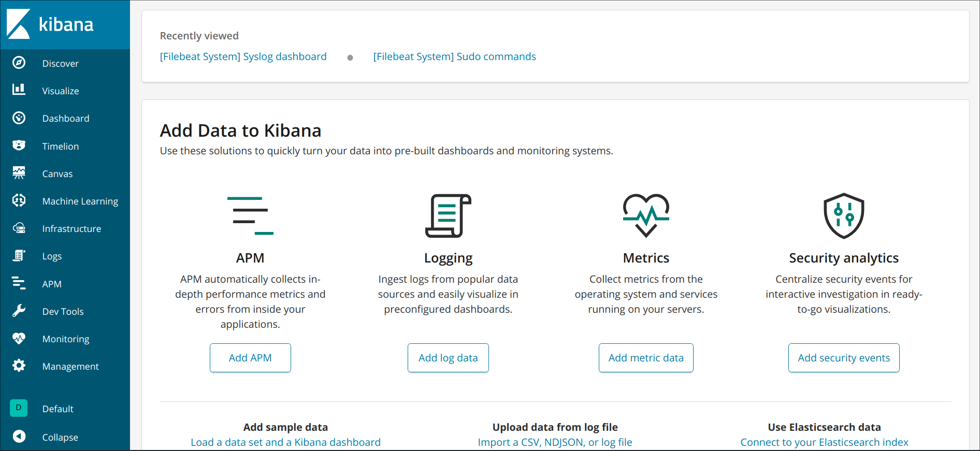Screen dimensions: 980x451
Task: Click the kibana wordmark text
Action: point(66,24)
